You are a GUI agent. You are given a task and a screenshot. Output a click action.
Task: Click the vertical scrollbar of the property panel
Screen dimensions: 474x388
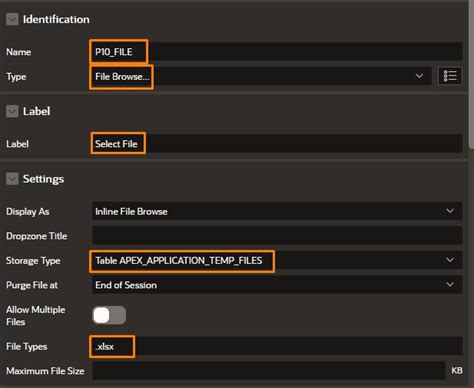(x=471, y=75)
